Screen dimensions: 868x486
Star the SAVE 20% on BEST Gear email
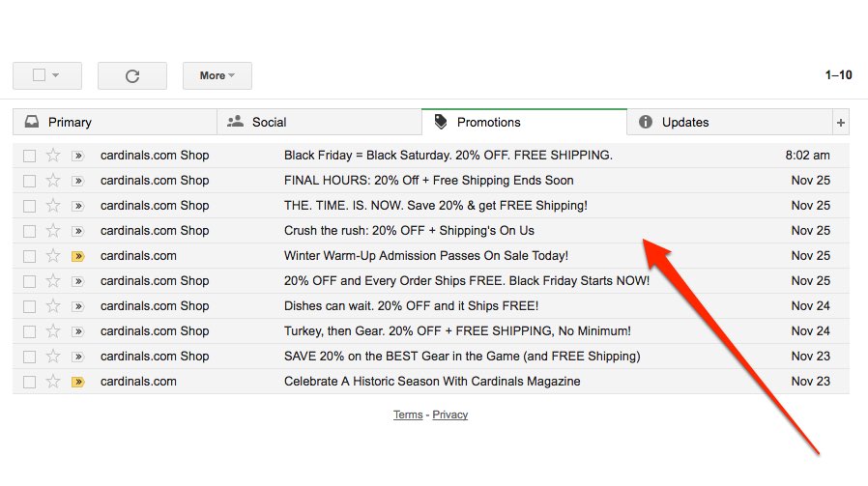click(x=53, y=357)
